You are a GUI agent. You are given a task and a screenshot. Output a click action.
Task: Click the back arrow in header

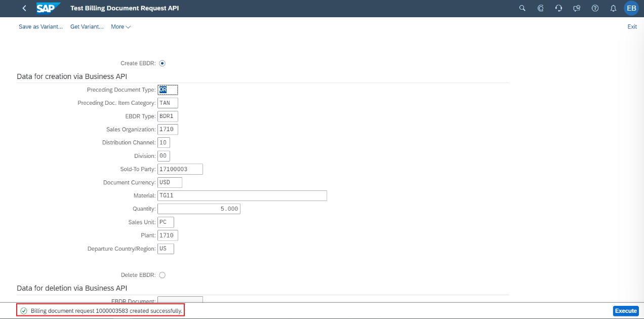[x=24, y=9]
